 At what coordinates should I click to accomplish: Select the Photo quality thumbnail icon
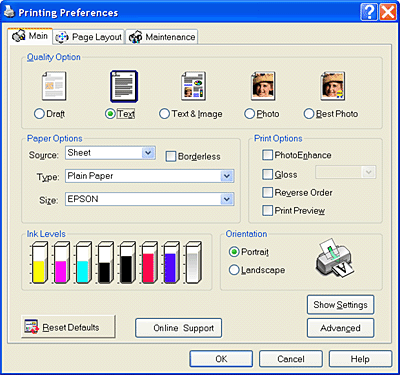263,86
